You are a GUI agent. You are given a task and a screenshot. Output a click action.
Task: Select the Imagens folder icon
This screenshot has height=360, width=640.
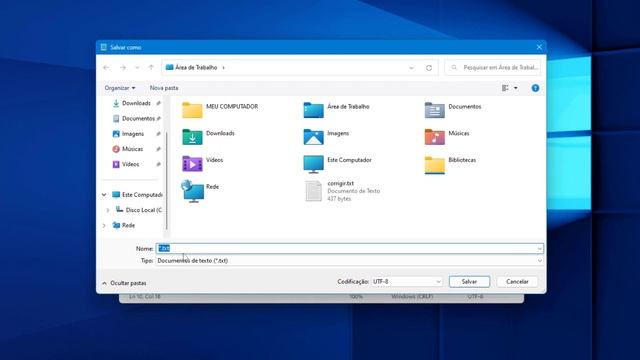[x=313, y=137]
